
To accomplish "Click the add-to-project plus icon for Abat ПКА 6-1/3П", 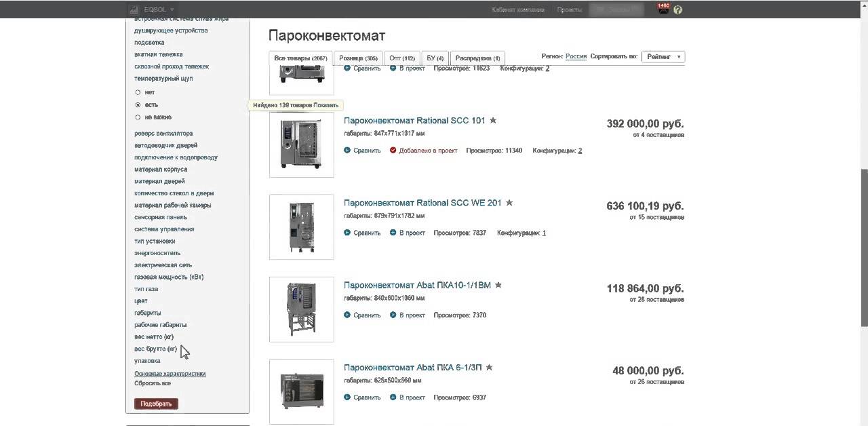I will 393,398.
